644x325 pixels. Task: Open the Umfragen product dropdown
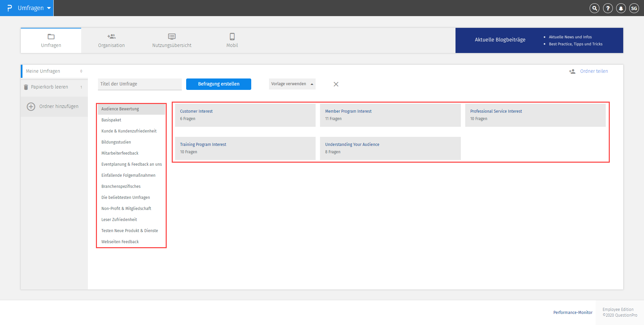[34, 8]
